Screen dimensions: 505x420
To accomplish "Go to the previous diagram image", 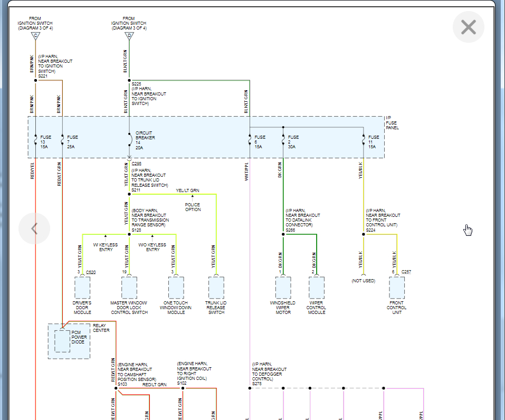I will 34,228.
